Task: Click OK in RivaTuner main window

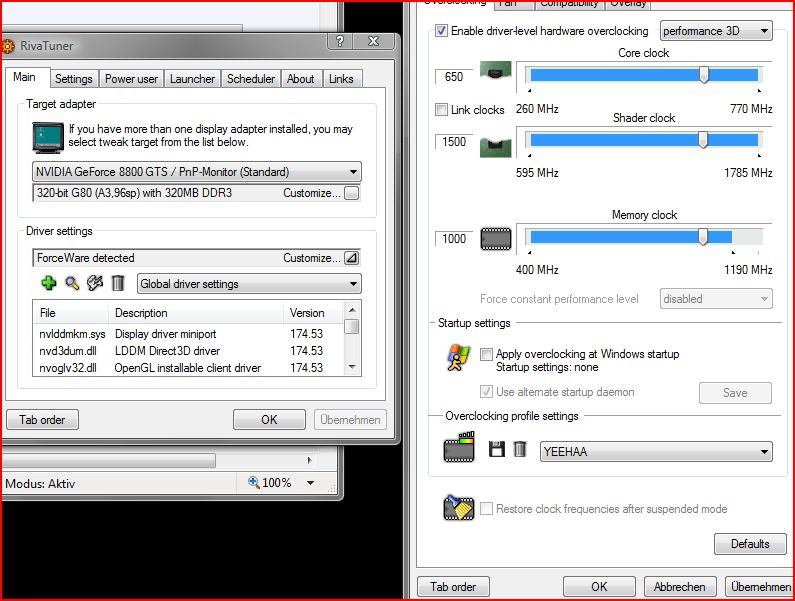Action: [269, 419]
